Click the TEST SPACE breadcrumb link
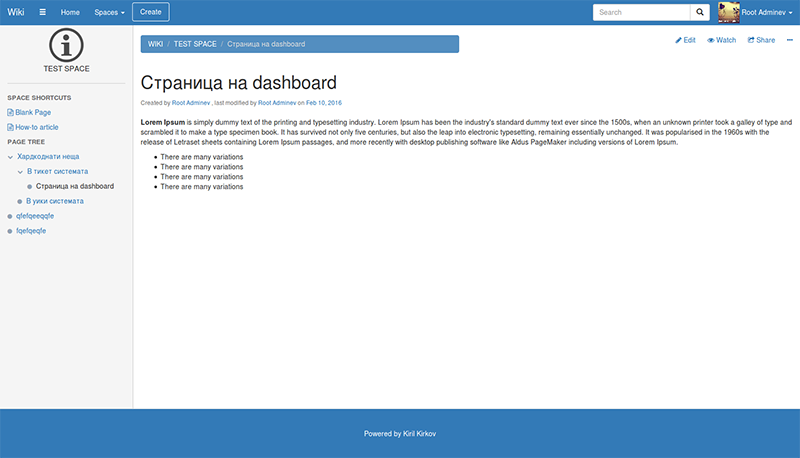 (195, 44)
